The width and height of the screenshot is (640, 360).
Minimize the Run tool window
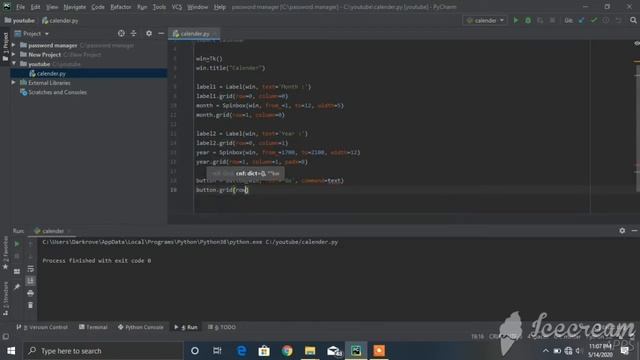[634, 231]
